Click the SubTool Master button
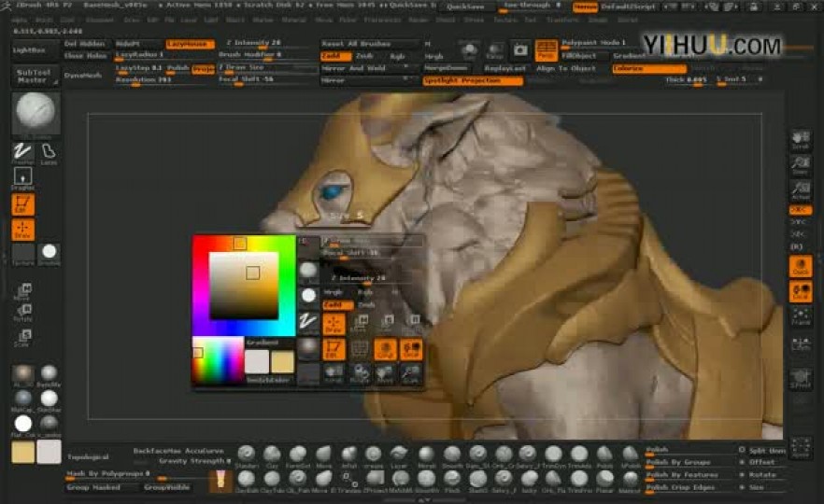 [x=34, y=77]
